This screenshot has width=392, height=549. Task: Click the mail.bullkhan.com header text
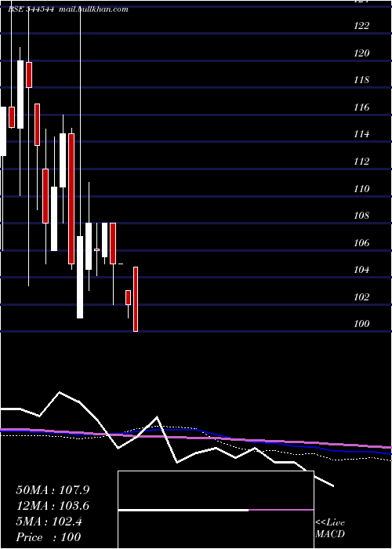click(x=93, y=9)
